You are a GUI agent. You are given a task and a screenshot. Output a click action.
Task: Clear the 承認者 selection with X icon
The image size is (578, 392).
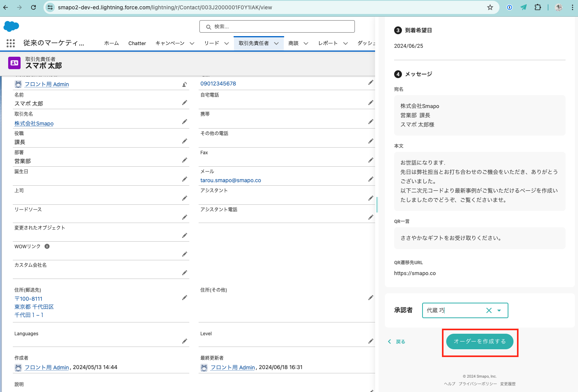(489, 310)
